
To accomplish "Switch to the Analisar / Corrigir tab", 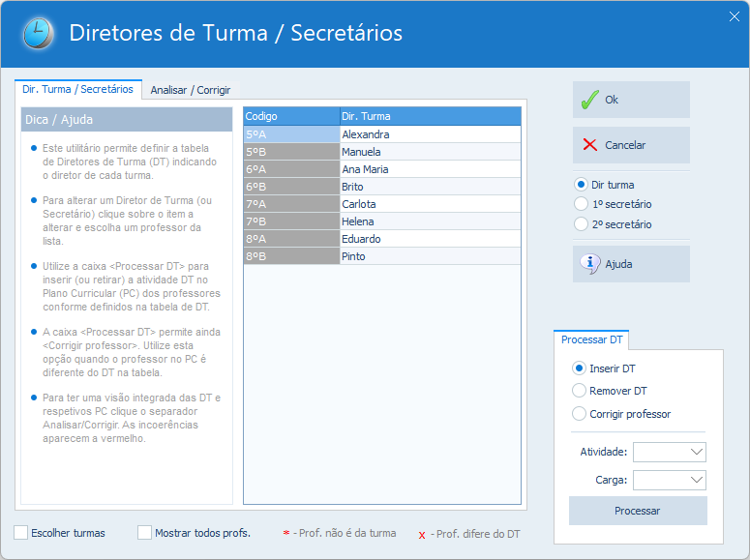I will click(x=191, y=90).
